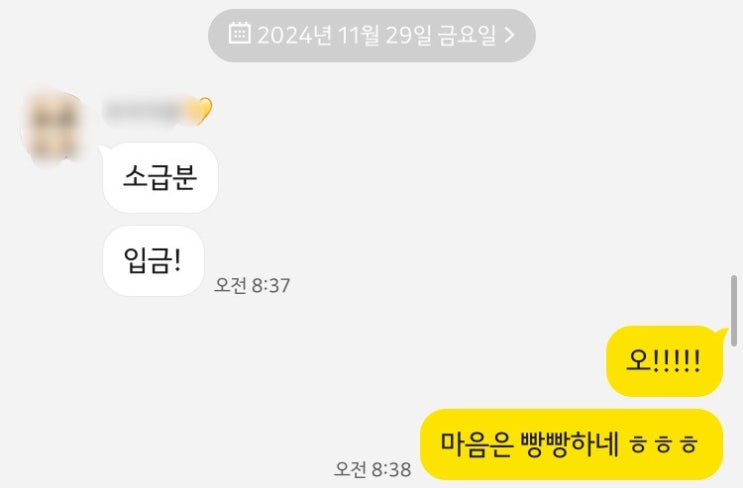This screenshot has height=488, width=743.
Task: Select the 입금! message bubble
Action: click(154, 261)
